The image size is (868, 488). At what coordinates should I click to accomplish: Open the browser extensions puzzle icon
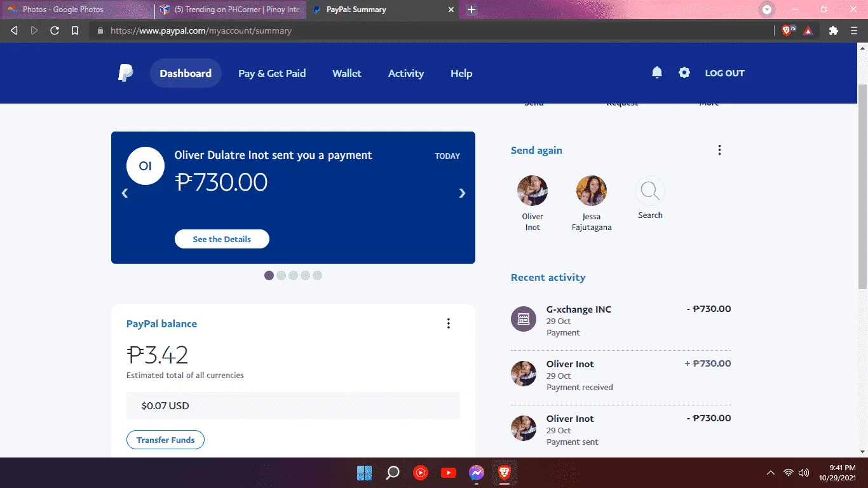[834, 30]
